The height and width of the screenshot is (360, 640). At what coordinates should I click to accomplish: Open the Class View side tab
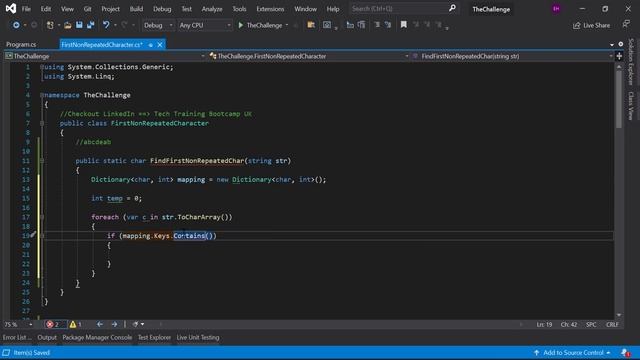tap(631, 105)
